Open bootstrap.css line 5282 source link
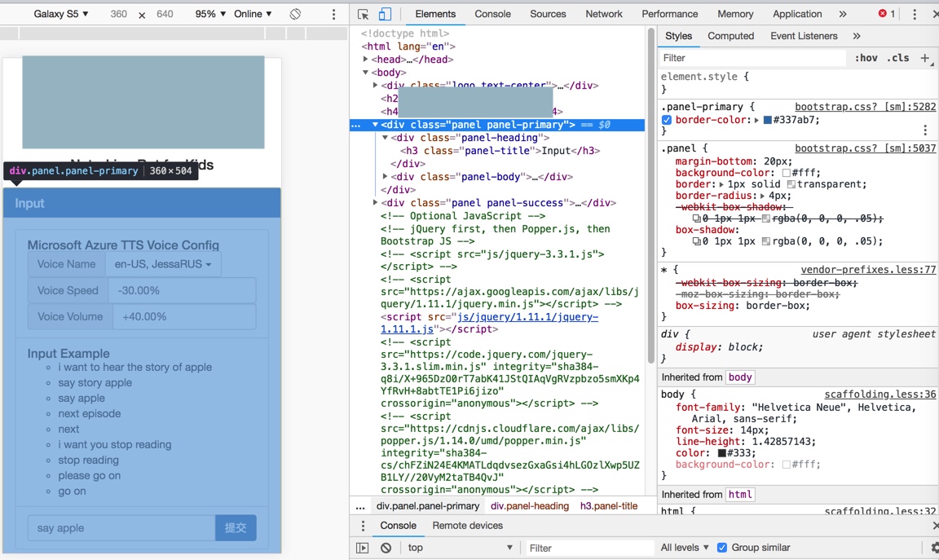The height and width of the screenshot is (560, 939). (x=865, y=107)
